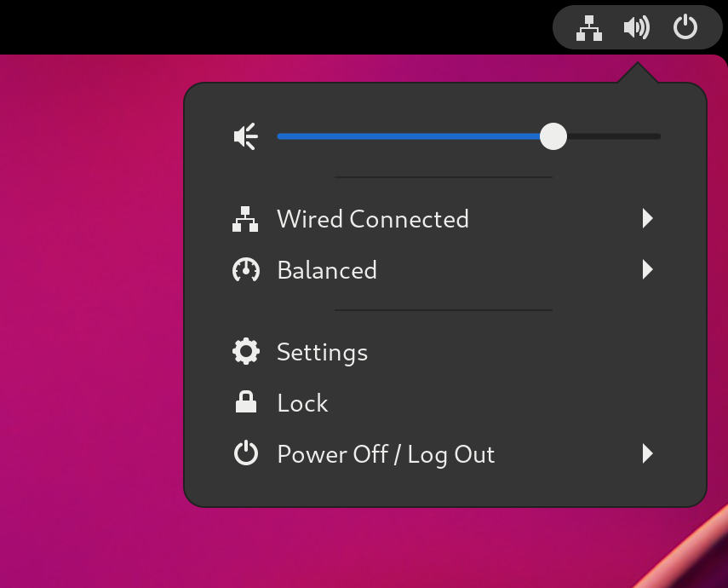Click the network icon in the top bar
Screen dimensions: 728x588
[589, 28]
